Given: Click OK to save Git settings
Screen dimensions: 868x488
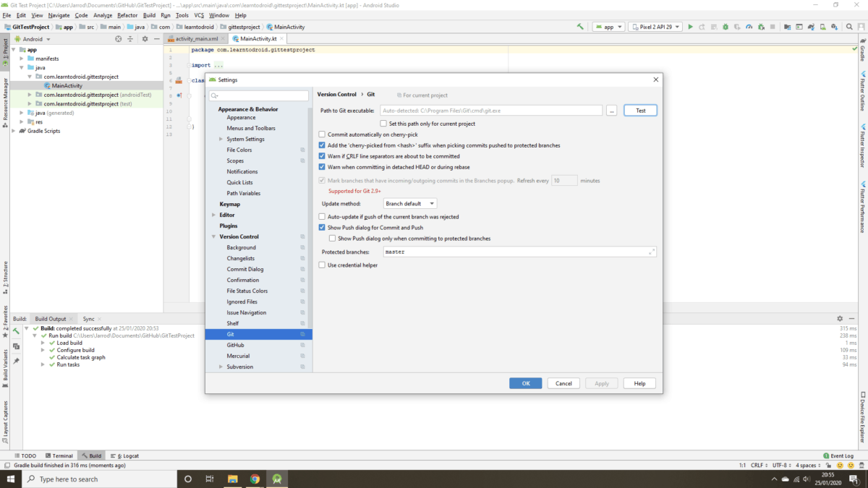Looking at the screenshot, I should [525, 382].
